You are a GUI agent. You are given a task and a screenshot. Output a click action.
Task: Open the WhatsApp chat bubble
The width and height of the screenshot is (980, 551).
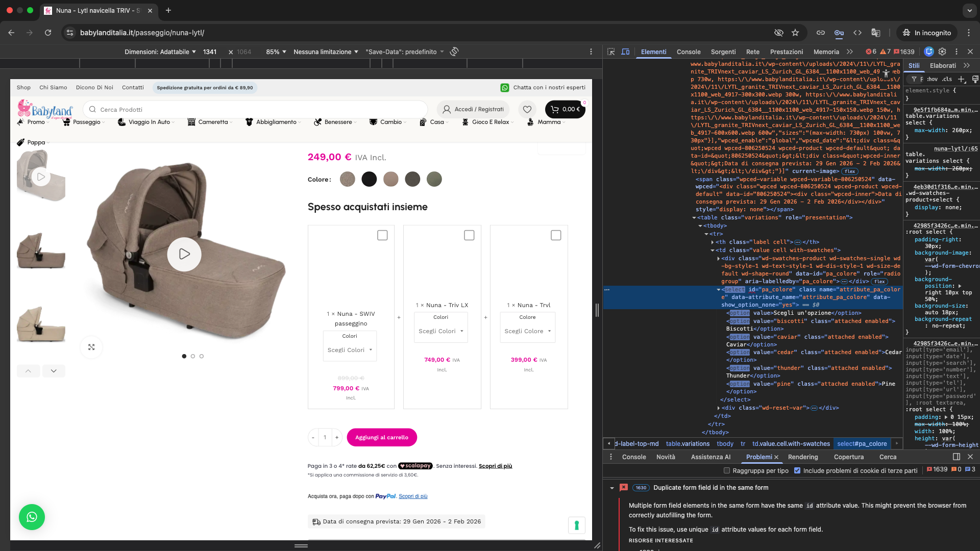tap(32, 517)
